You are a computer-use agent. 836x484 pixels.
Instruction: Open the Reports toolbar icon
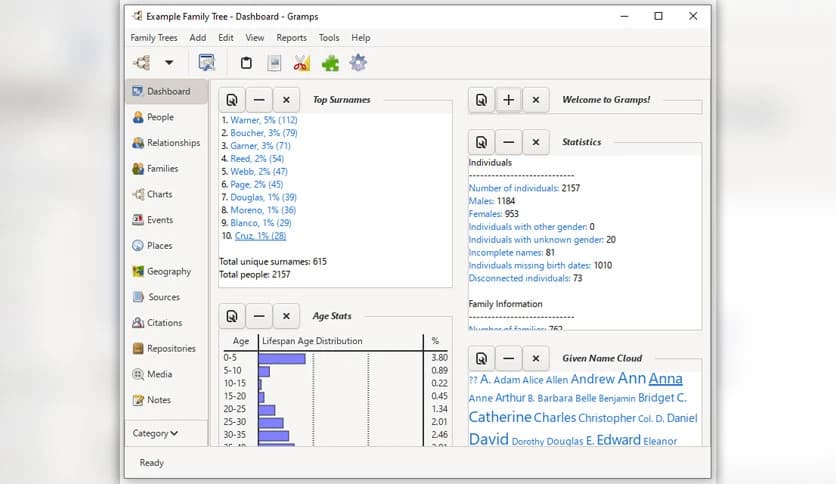point(274,63)
